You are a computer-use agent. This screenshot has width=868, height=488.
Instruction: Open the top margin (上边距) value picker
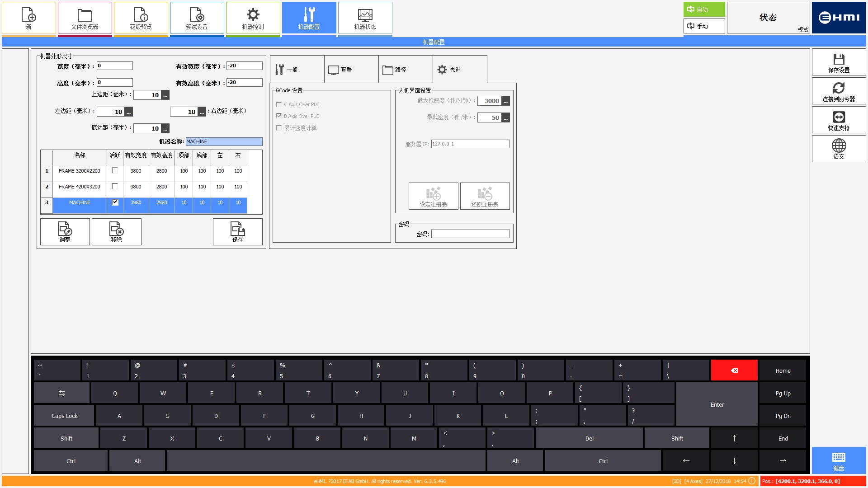tap(165, 95)
